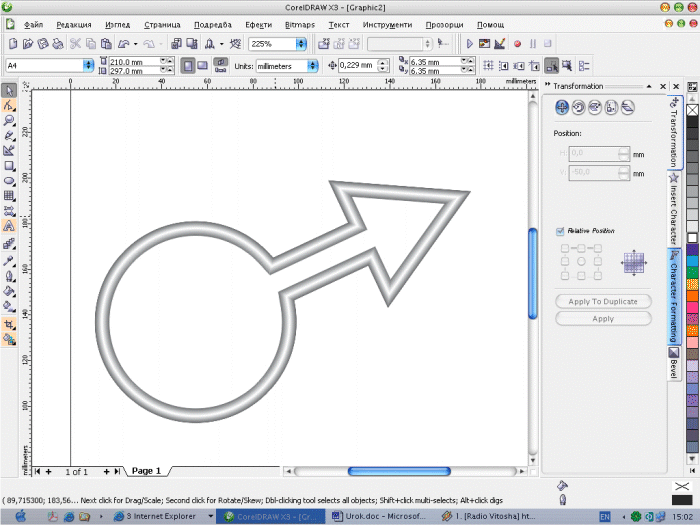Click the Apply button in Transformation docker
The width and height of the screenshot is (700, 525).
tap(603, 319)
